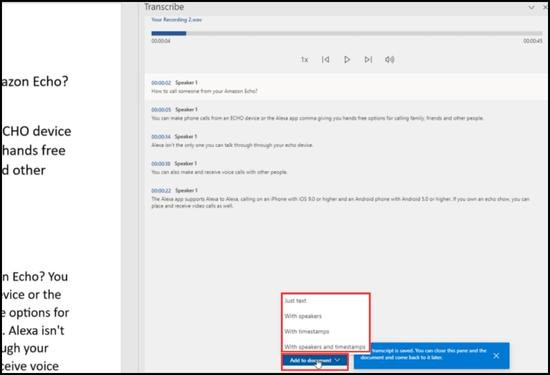Screen dimensions: 550x375
Task: Click the 'azon Echo?' document heading text
Action: (x=35, y=81)
